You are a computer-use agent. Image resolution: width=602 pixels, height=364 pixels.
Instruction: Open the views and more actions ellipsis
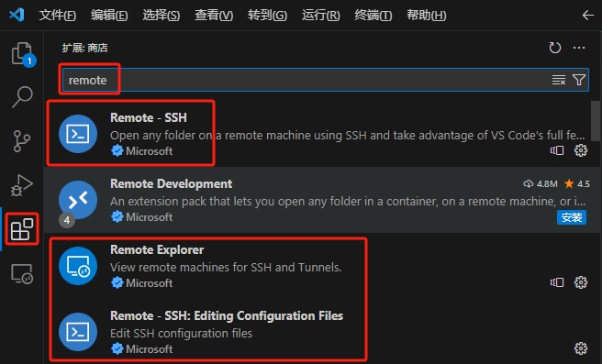click(x=579, y=48)
